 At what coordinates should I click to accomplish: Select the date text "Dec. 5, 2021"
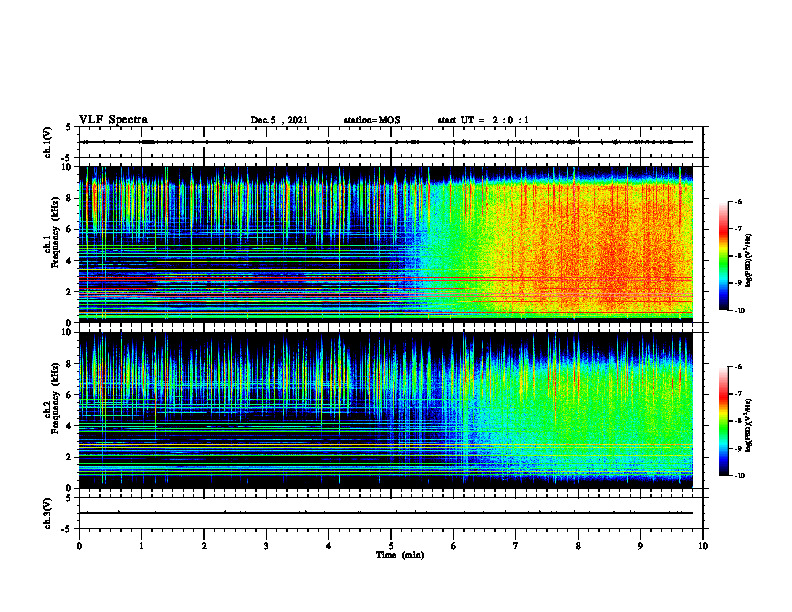[279, 120]
